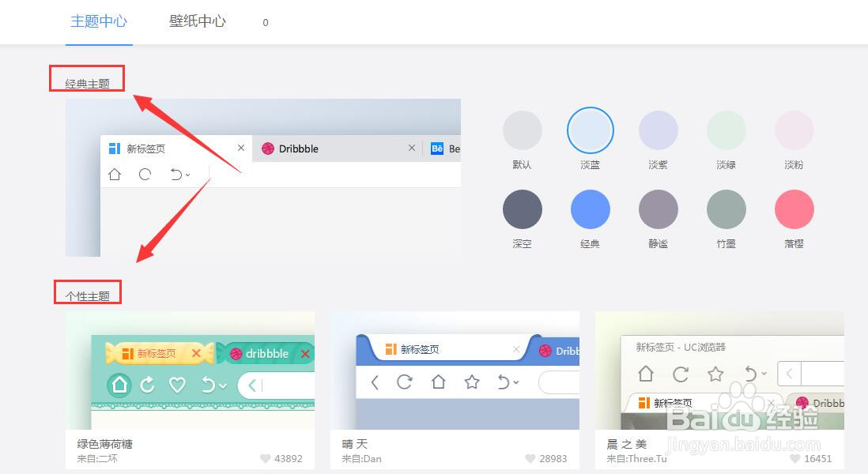The height and width of the screenshot is (474, 868).
Task: Click the bookmark star icon in 晴天 preview
Action: click(x=470, y=382)
